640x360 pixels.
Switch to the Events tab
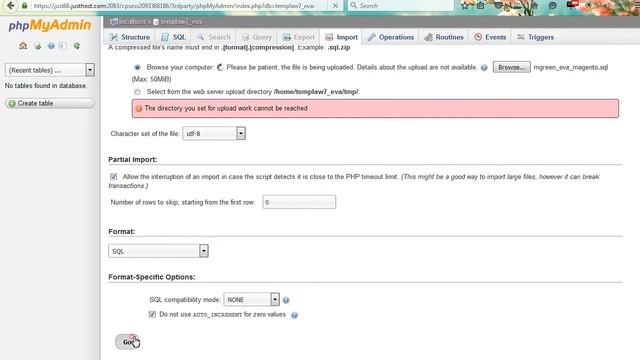[x=490, y=37]
